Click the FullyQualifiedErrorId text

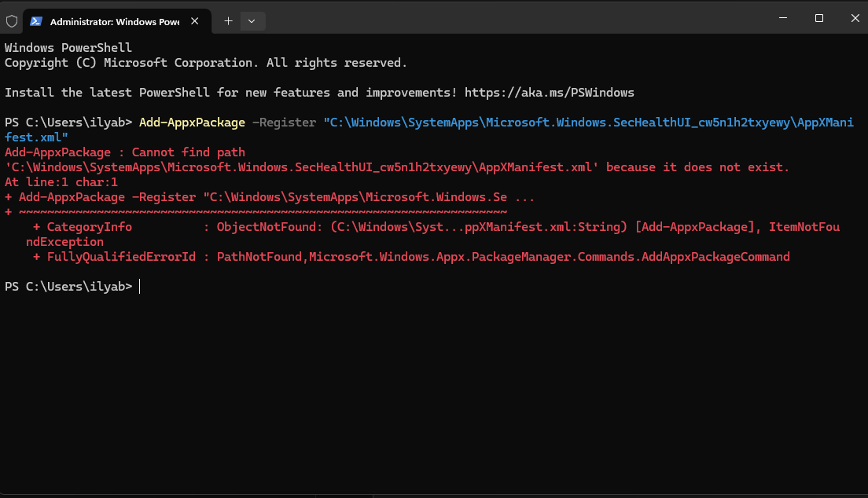click(120, 256)
